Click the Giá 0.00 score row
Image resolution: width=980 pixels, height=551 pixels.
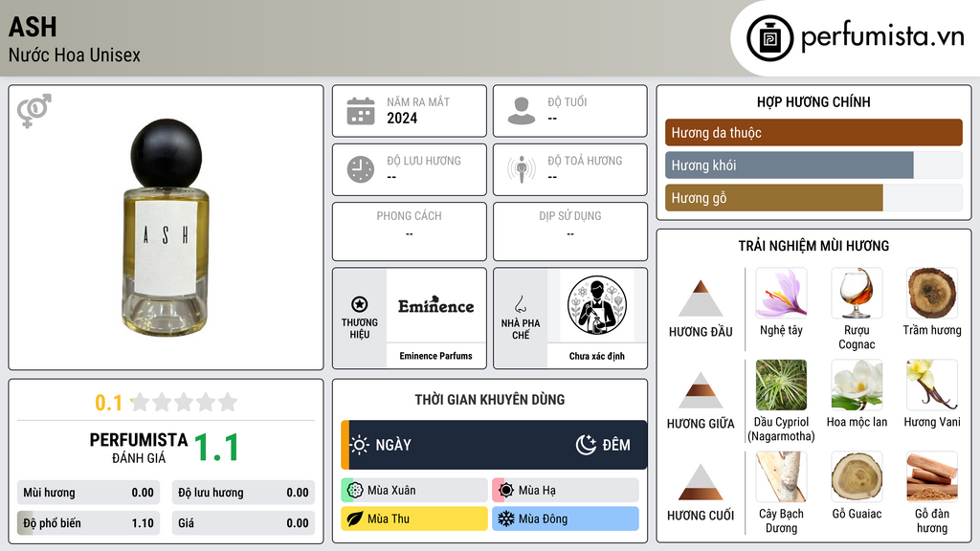[243, 523]
